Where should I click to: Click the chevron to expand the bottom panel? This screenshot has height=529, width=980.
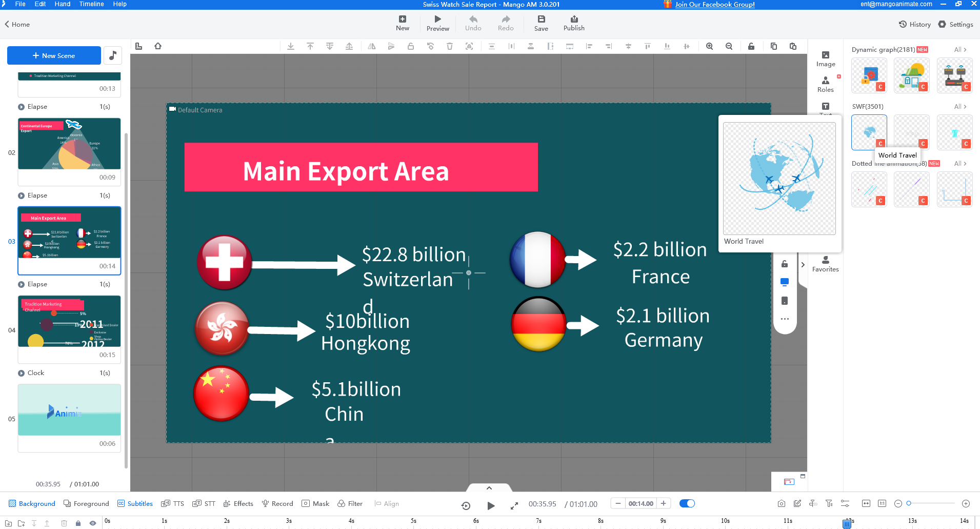[x=488, y=488]
